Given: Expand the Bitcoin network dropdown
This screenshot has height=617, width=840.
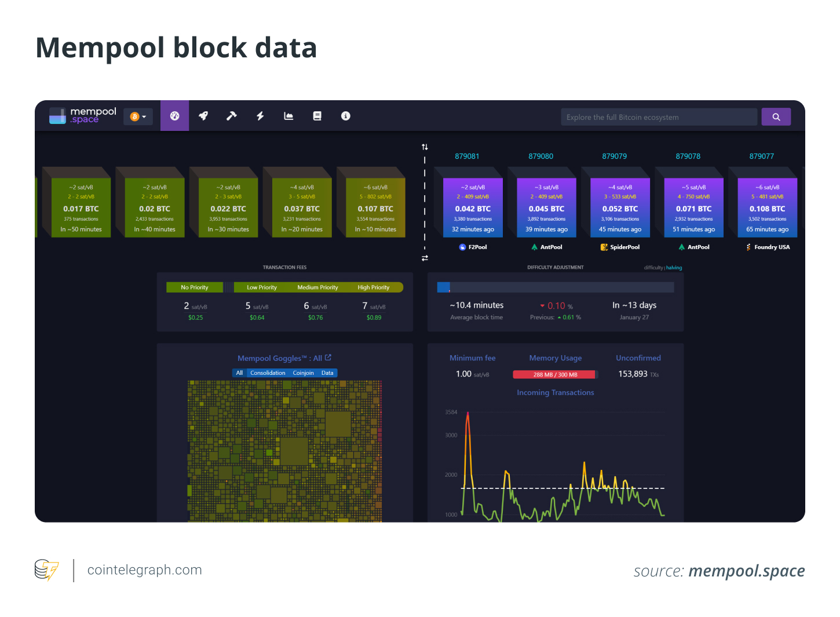Looking at the screenshot, I should tap(138, 116).
